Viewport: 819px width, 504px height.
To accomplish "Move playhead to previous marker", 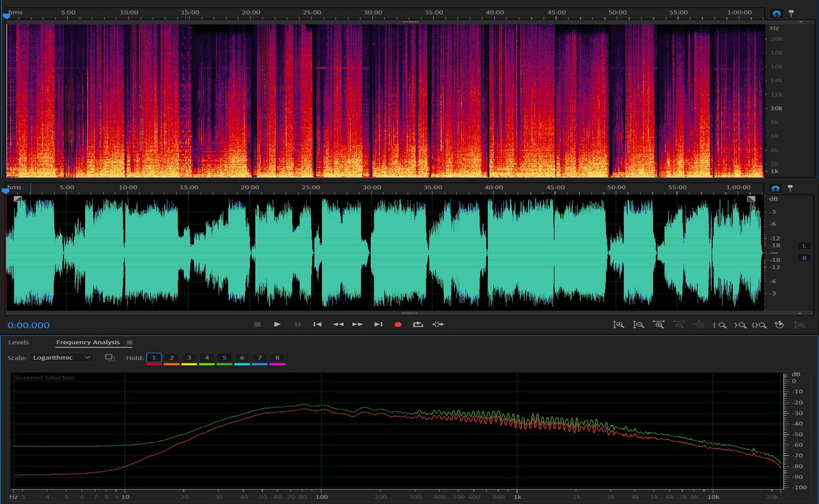I will point(318,324).
